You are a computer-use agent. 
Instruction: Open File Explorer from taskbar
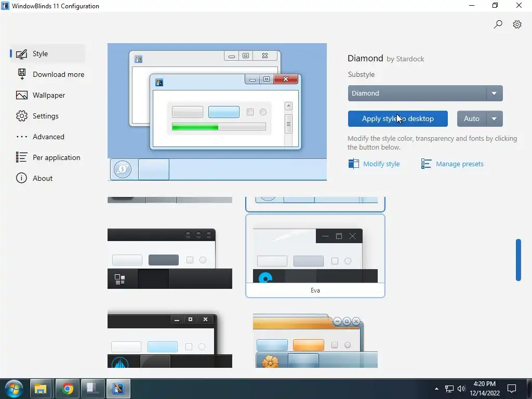point(41,389)
